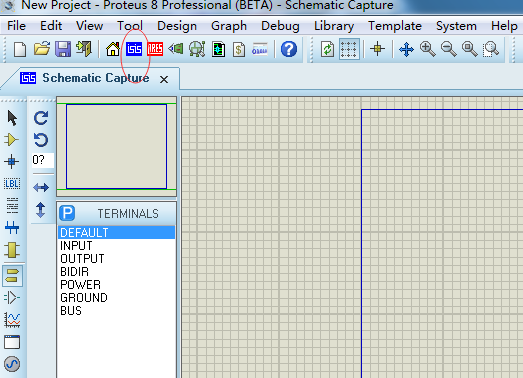Open ISIS Schematic Capture toolbar icon
This screenshot has width=523, height=378.
(x=134, y=49)
